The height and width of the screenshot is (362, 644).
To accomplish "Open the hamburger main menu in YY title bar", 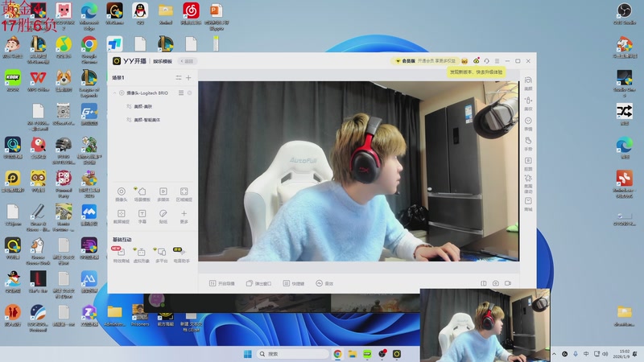I will 497,61.
